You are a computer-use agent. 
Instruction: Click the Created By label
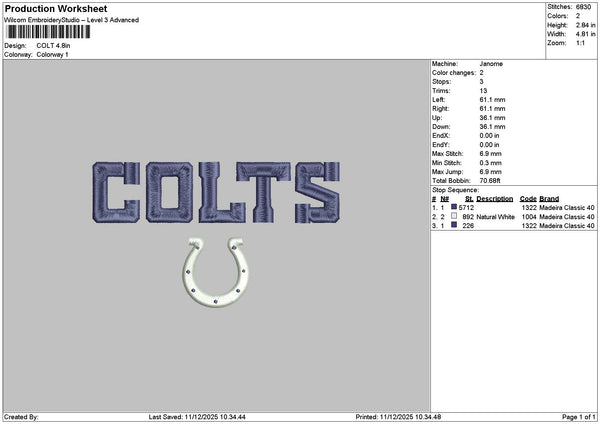(21, 417)
